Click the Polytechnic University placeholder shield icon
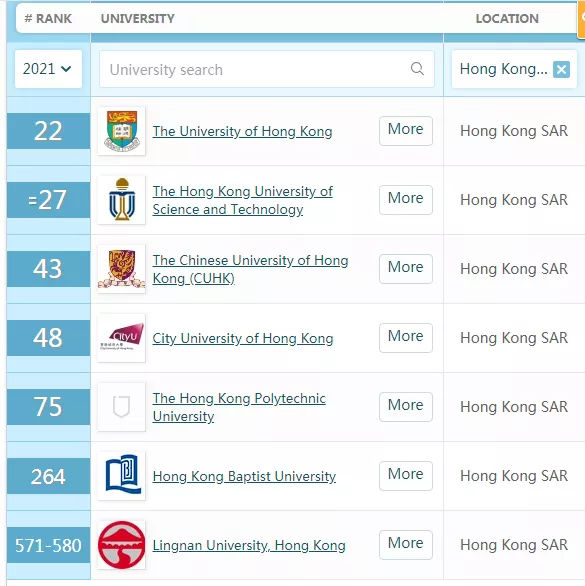 pos(121,407)
